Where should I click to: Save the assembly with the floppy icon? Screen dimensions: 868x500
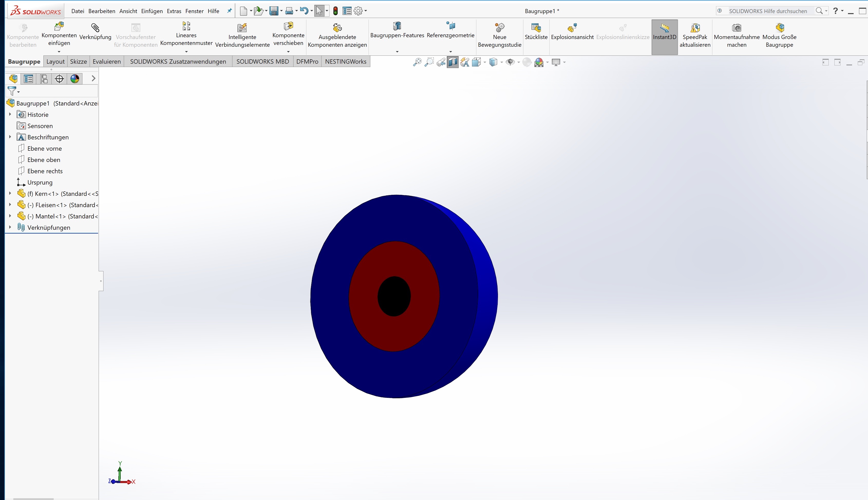tap(274, 11)
